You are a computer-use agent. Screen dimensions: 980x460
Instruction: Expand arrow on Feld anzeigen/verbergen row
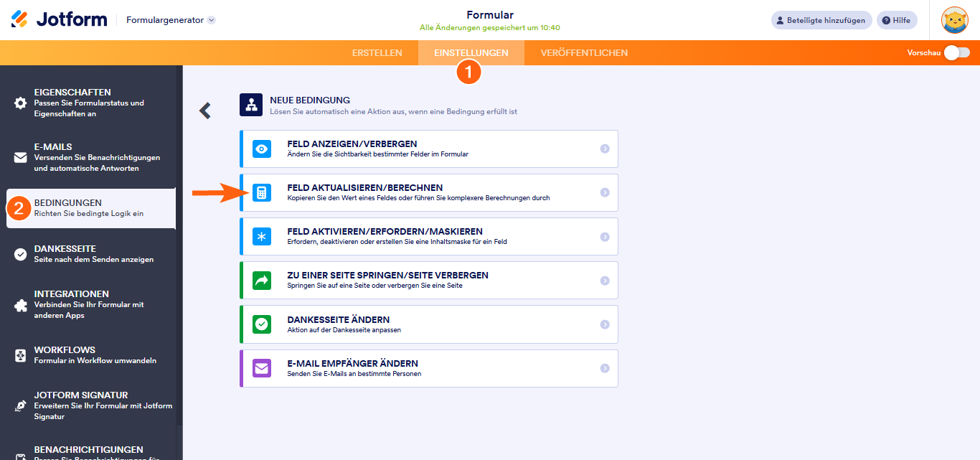coord(605,149)
